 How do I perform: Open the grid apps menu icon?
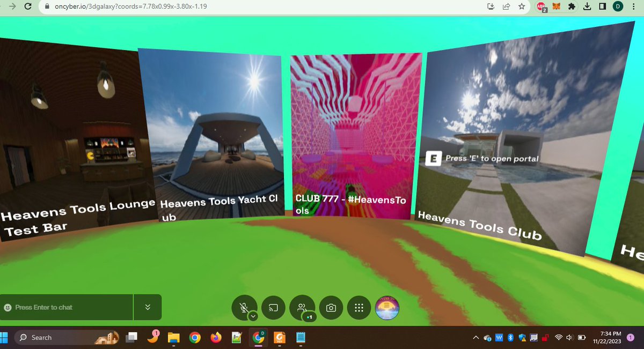360,308
